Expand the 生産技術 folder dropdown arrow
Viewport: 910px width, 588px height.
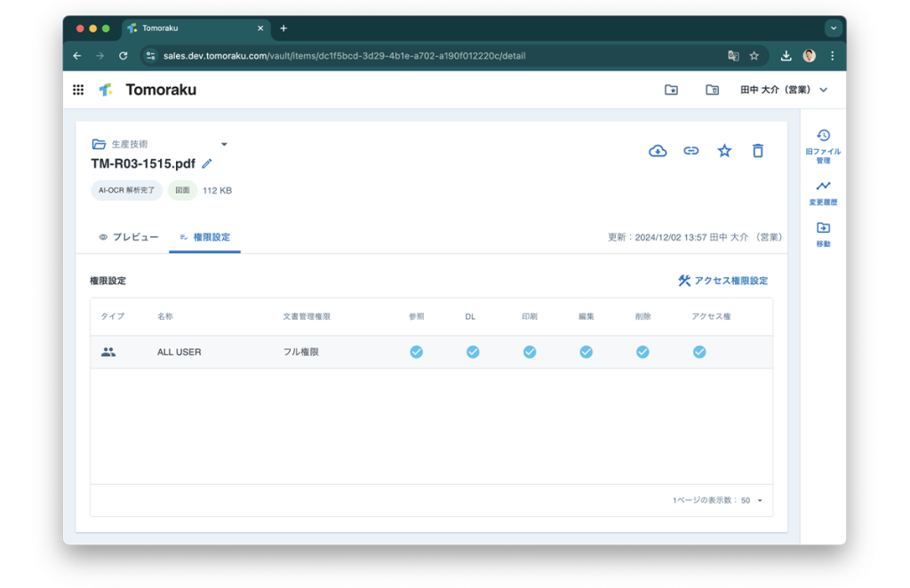224,145
